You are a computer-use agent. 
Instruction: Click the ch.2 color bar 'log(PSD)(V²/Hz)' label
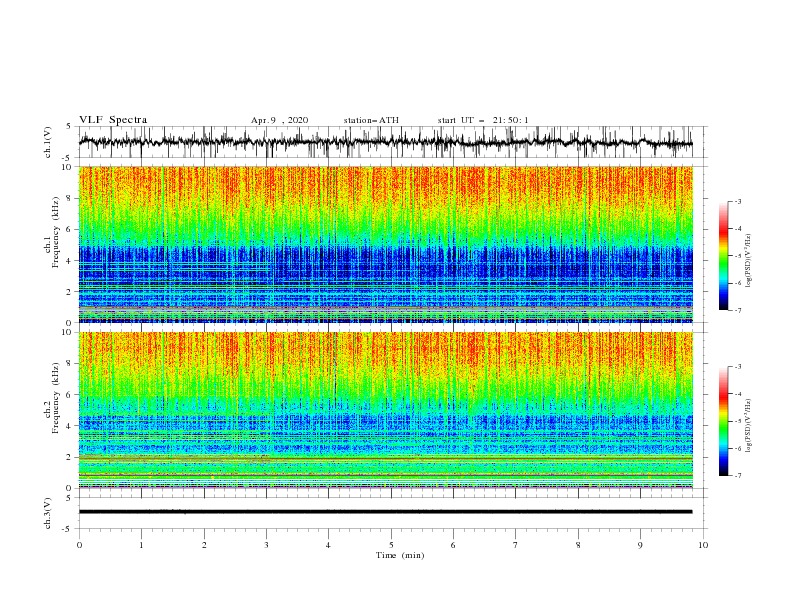pos(748,426)
